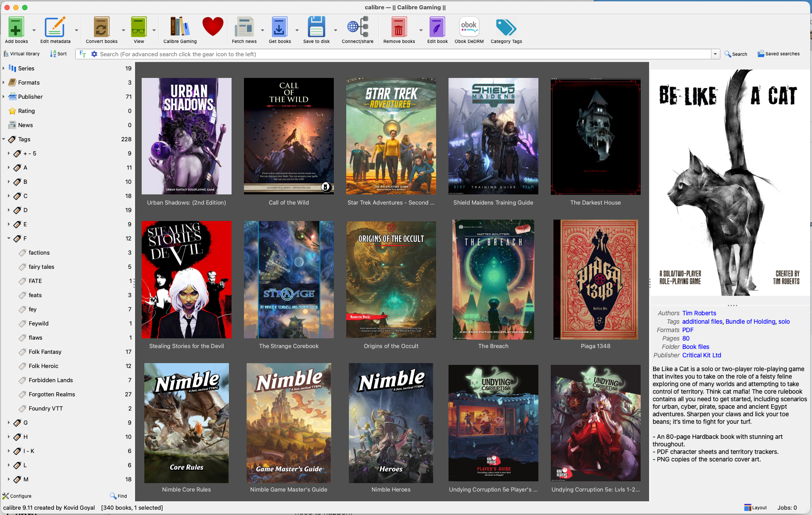Open the View book icon
The image size is (812, 515).
point(139,27)
